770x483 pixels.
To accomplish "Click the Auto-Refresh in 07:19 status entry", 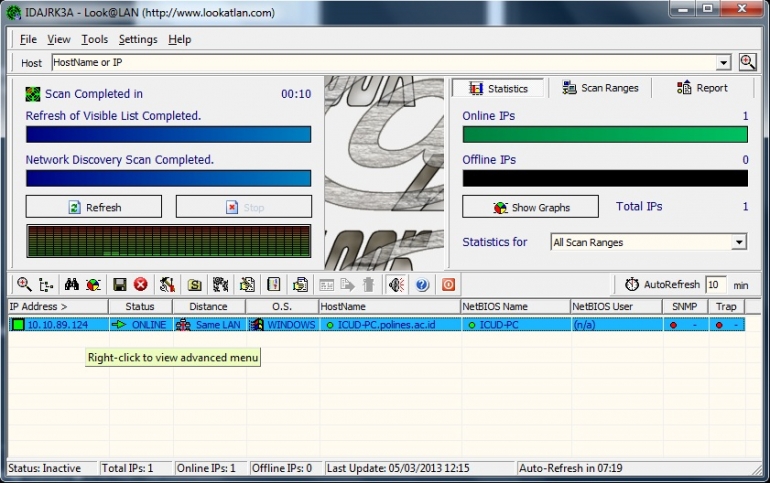I will point(636,468).
